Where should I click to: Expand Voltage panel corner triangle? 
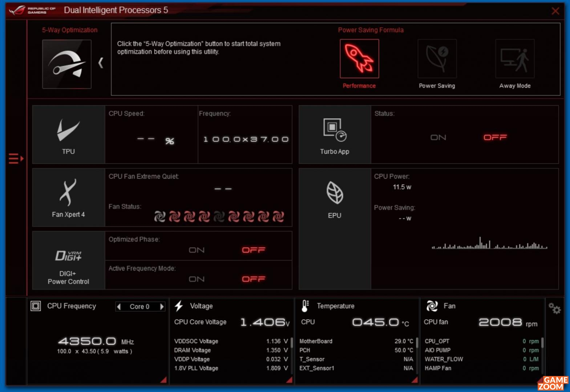290,380
